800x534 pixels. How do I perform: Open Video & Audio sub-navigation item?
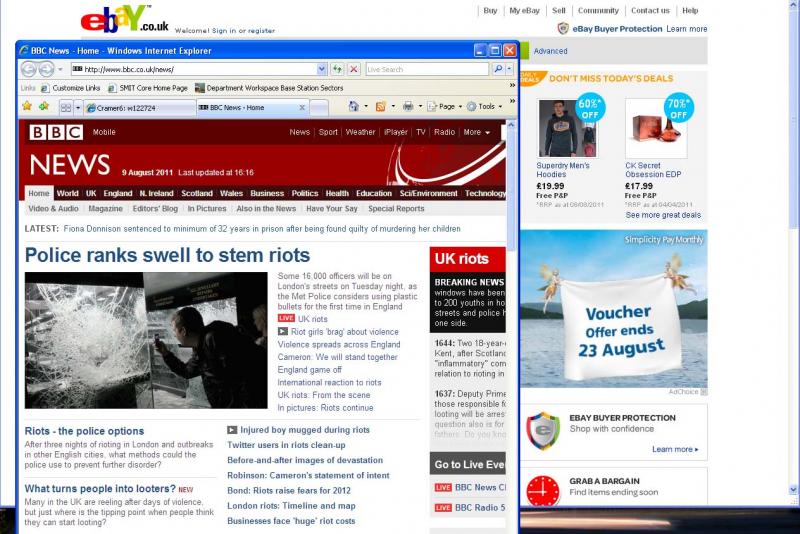(53, 209)
